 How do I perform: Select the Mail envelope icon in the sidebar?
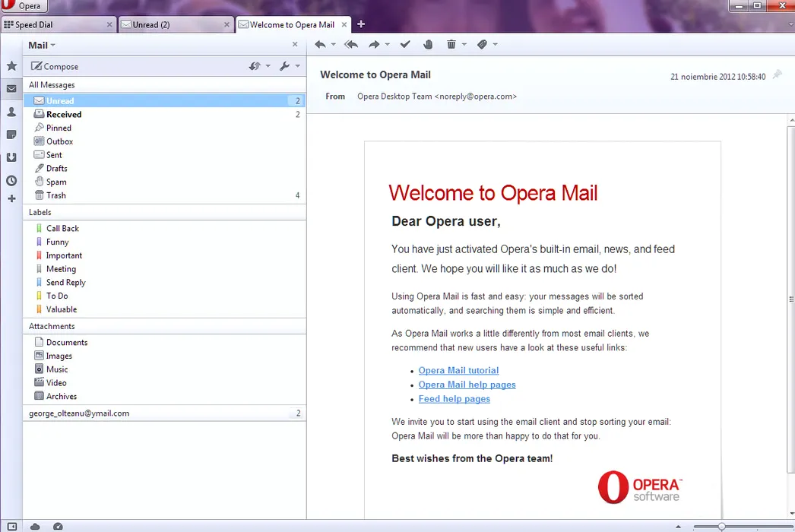(11, 89)
